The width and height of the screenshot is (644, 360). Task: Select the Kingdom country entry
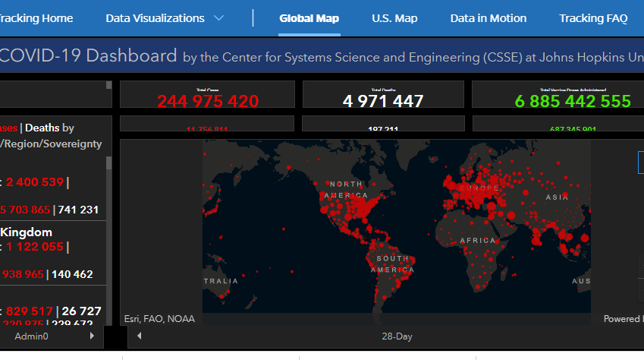click(26, 232)
